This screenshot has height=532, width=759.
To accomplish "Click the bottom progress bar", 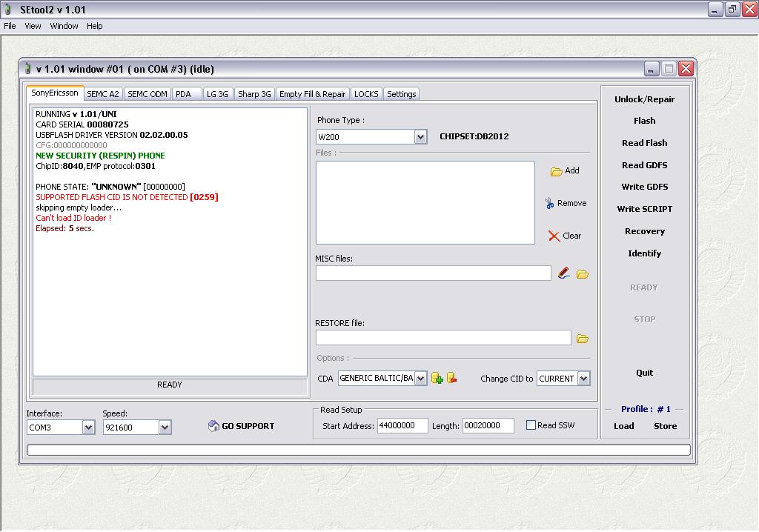I will point(359,450).
